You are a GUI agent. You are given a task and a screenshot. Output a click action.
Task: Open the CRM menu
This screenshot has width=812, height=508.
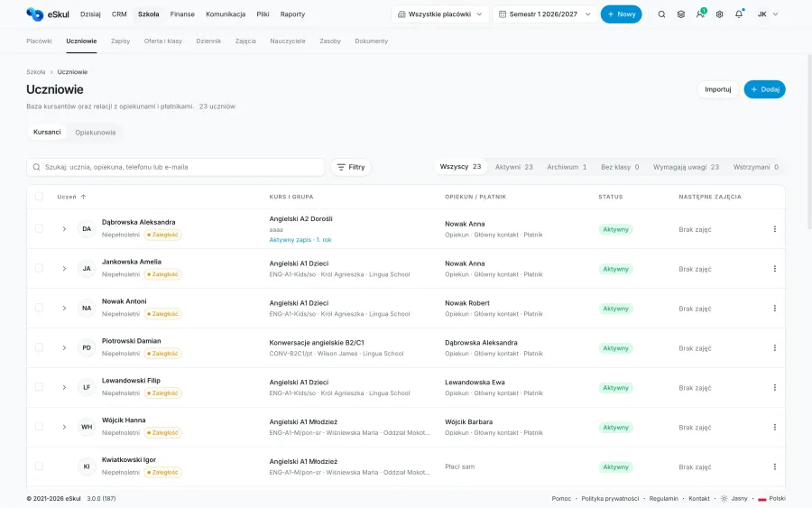119,14
